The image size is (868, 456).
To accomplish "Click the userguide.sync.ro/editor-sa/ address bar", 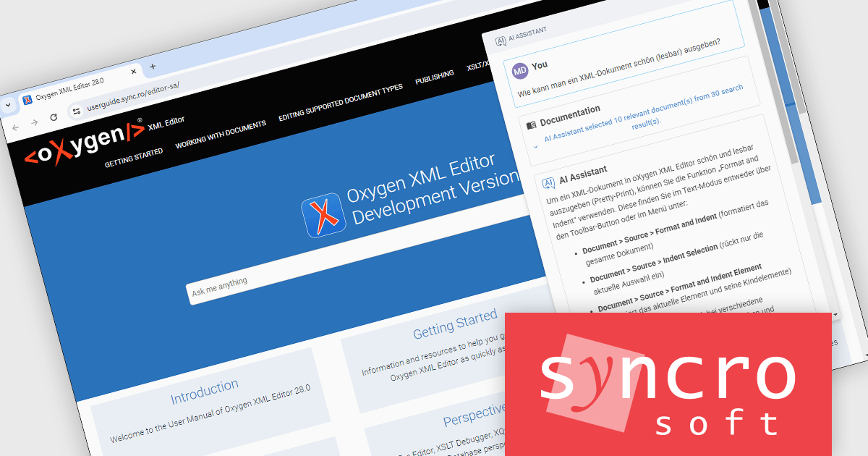I will (134, 96).
